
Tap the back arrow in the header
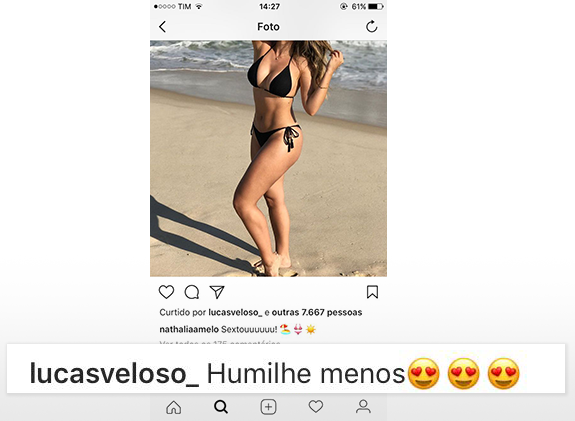point(162,27)
